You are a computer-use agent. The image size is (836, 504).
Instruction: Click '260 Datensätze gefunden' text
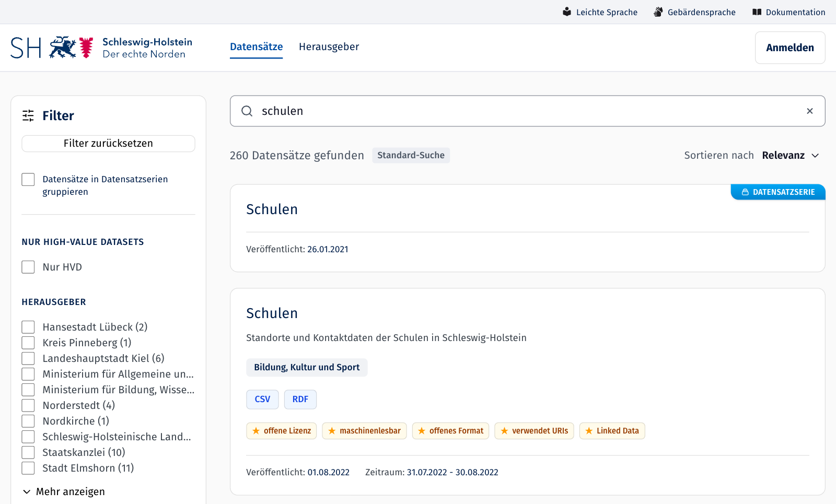[297, 155]
